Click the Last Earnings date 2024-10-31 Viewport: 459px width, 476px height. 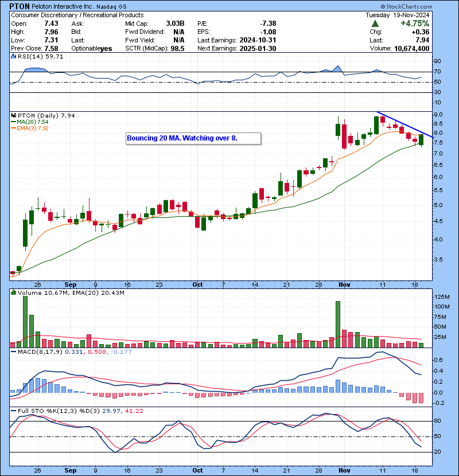258,40
